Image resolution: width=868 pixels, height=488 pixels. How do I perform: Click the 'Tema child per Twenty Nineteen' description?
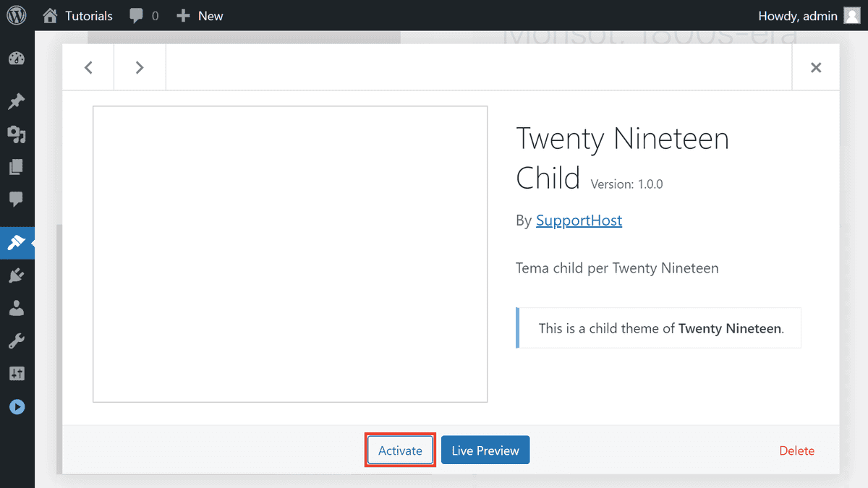617,268
